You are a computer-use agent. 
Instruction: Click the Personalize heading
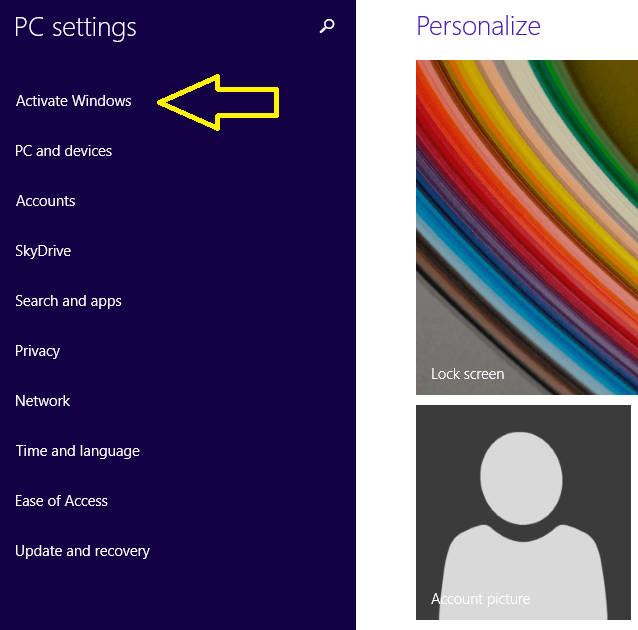(478, 26)
